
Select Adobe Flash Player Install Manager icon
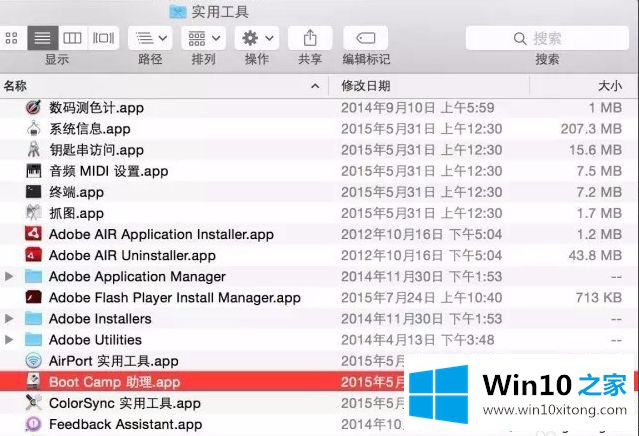click(x=33, y=297)
